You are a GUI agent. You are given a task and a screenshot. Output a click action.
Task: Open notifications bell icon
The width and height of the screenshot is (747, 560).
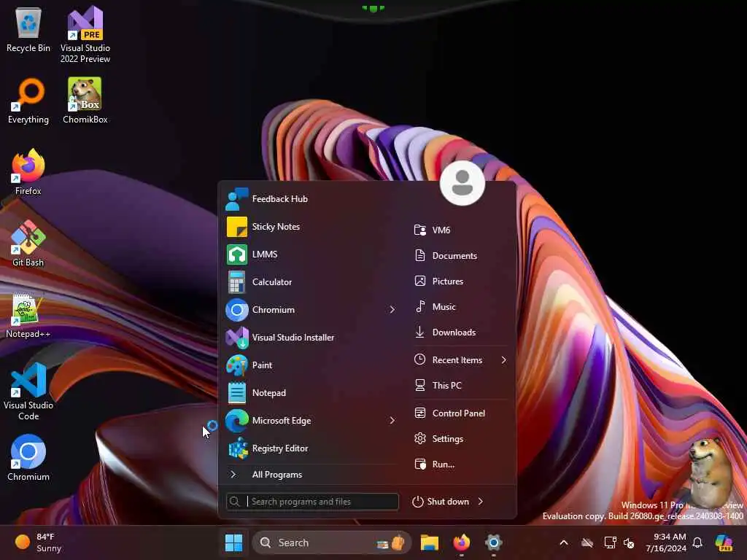click(x=697, y=542)
